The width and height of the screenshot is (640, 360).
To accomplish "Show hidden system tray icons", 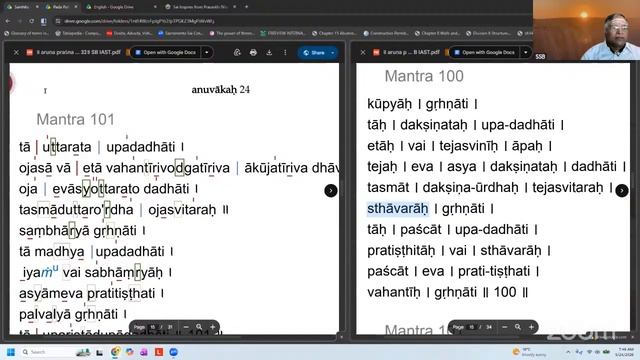I will 568,352.
